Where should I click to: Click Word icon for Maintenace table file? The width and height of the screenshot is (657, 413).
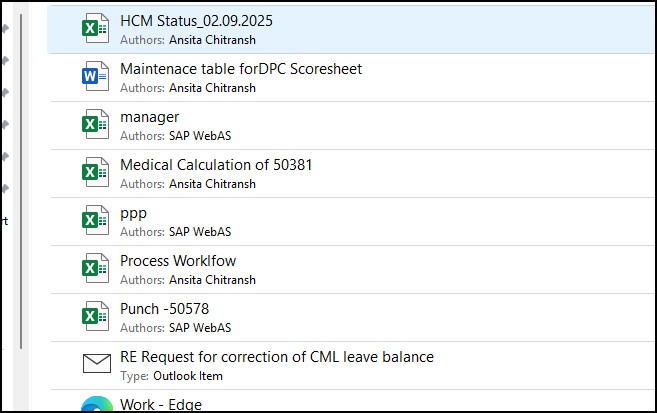pyautogui.click(x=96, y=77)
